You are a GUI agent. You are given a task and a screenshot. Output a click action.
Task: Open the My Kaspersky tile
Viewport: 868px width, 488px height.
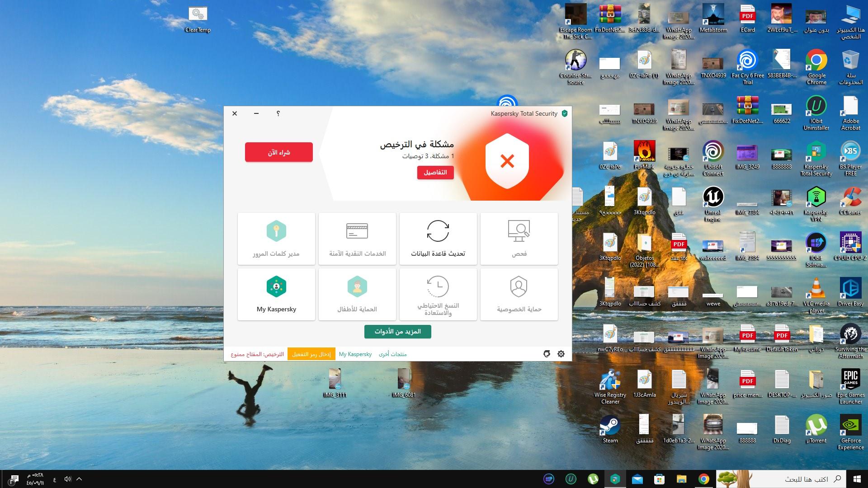[276, 294]
